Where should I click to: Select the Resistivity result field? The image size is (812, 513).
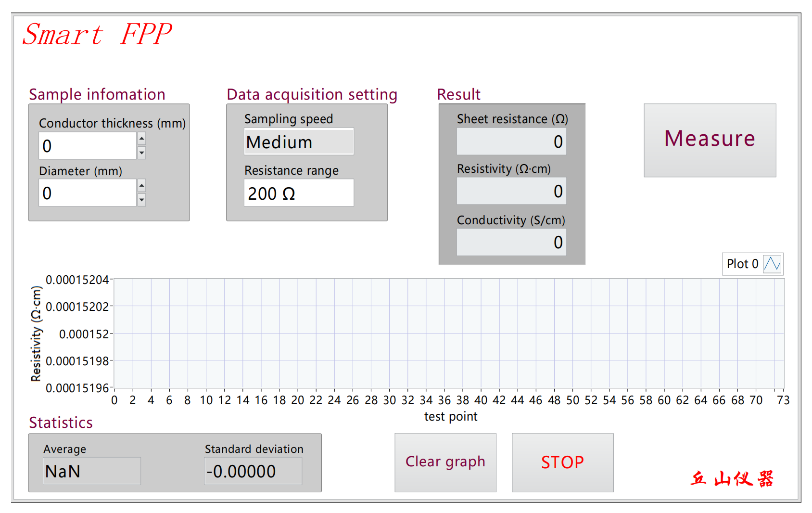click(x=511, y=192)
